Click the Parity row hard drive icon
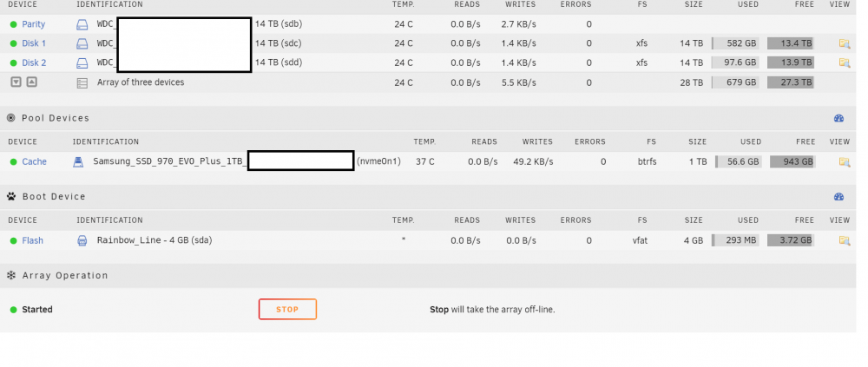This screenshot has height=367, width=868. pos(82,24)
